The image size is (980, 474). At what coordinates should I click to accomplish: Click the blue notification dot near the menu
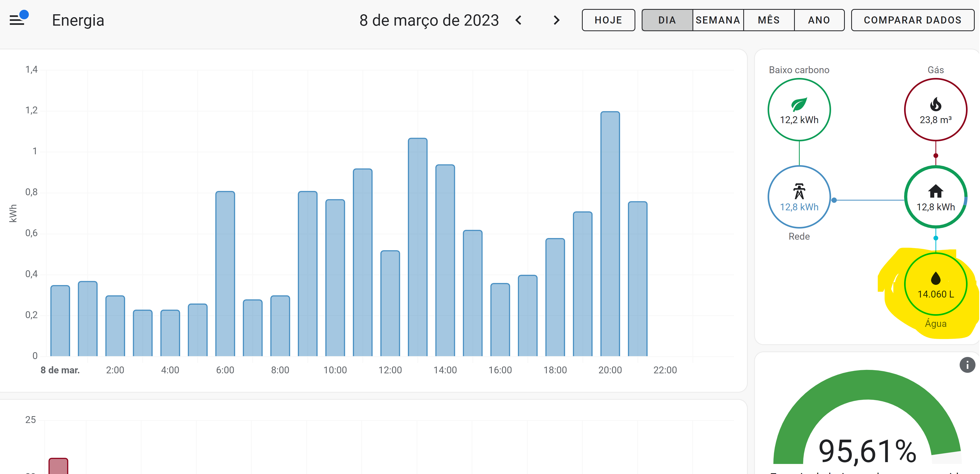click(25, 15)
